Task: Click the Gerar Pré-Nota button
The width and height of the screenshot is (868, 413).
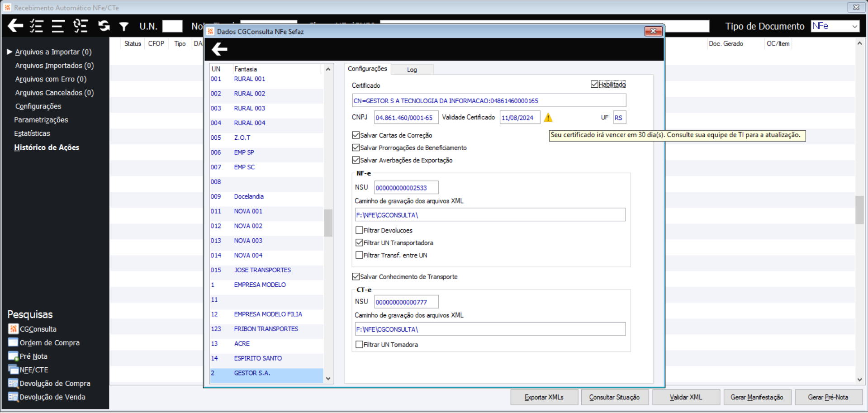Action: pos(829,397)
